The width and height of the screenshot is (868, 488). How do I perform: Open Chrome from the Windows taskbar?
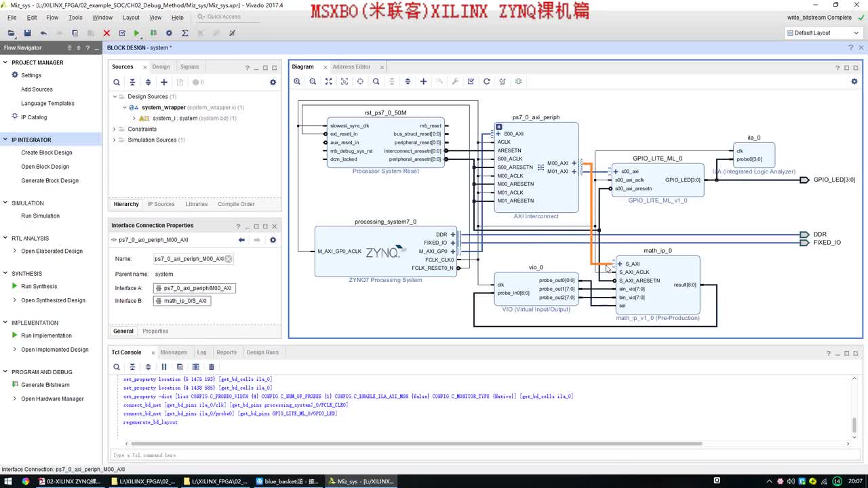pos(26,481)
